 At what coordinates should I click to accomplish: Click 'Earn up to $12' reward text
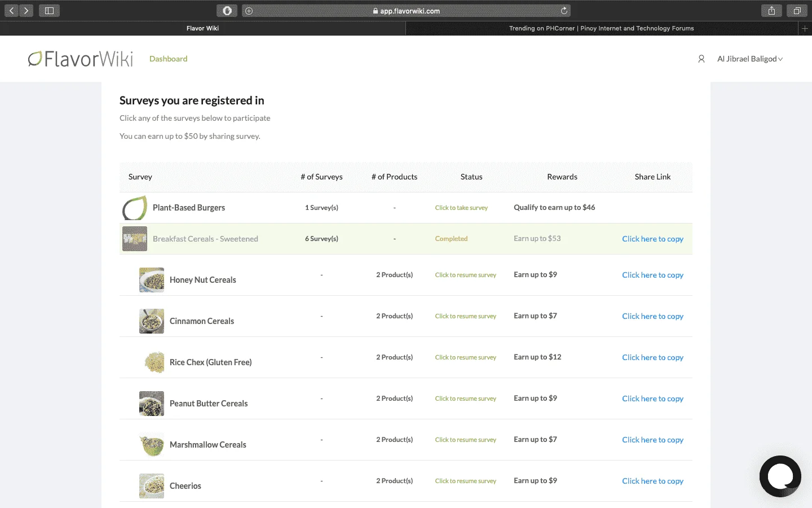pos(537,357)
